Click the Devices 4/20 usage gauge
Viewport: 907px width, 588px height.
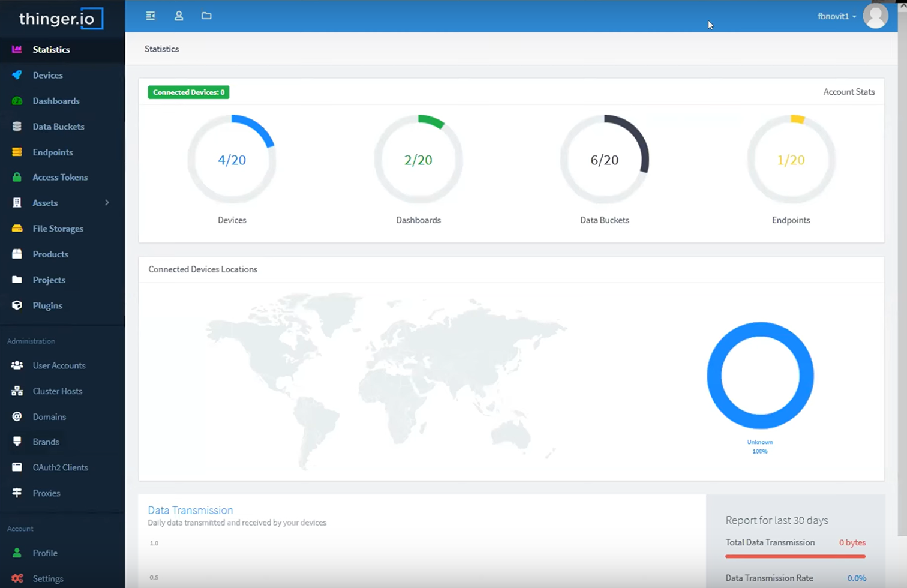pos(232,160)
